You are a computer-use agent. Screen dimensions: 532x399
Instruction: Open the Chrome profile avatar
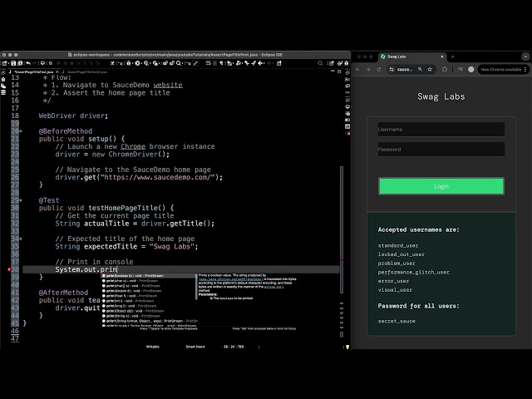tap(471, 69)
